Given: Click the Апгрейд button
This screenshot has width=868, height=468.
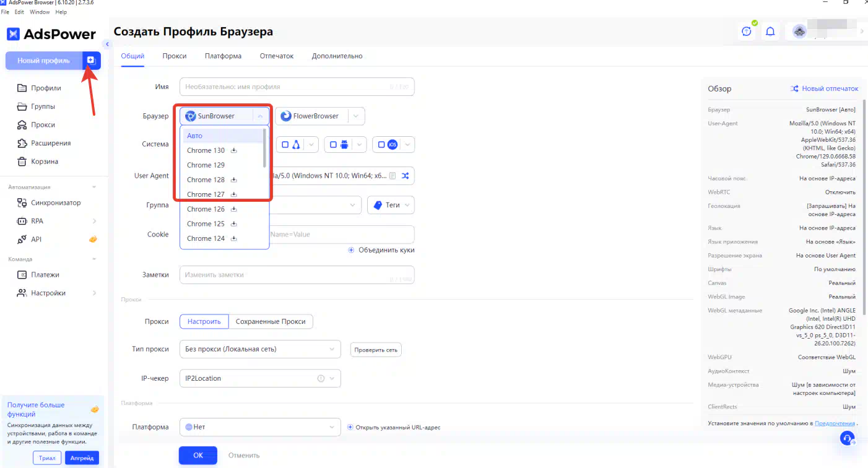Looking at the screenshot, I should click(82, 458).
